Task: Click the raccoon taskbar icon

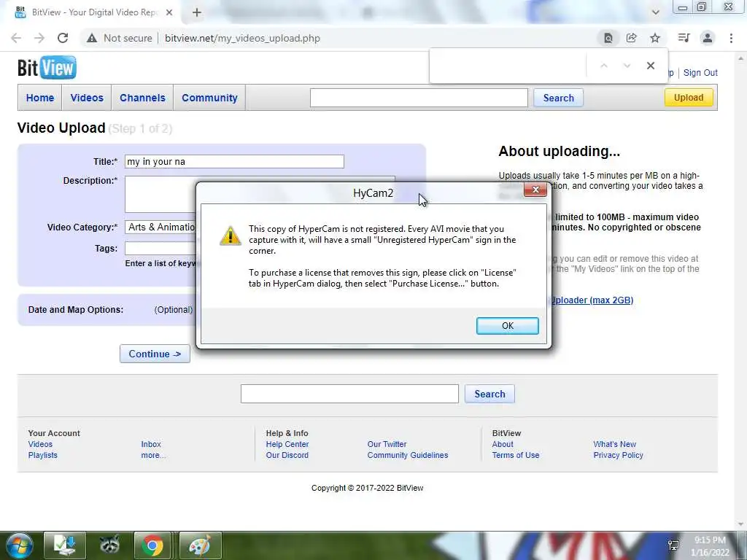Action: [x=109, y=545]
